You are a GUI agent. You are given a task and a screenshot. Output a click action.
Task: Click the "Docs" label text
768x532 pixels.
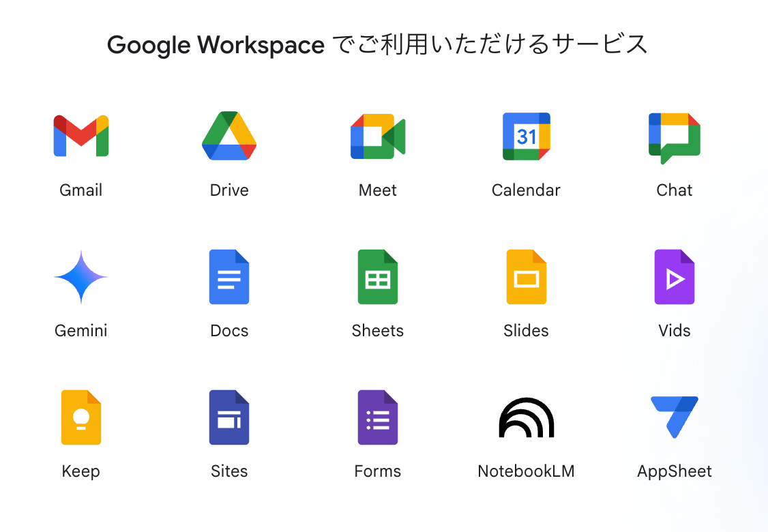point(229,331)
